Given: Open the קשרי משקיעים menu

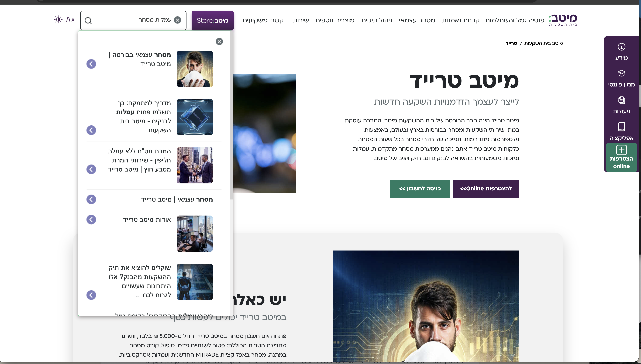Looking at the screenshot, I should point(263,21).
